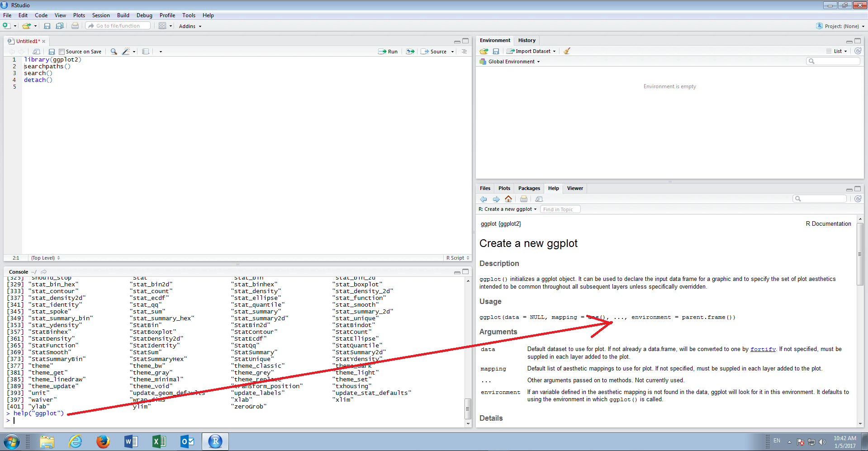Click the Help search box
The width and height of the screenshot is (868, 451).
(820, 199)
